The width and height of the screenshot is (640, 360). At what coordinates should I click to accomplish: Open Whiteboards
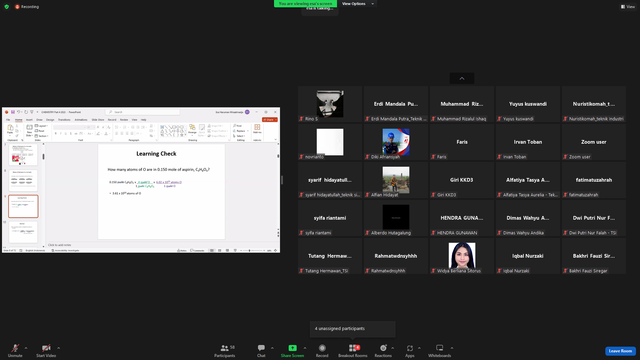[440, 350]
